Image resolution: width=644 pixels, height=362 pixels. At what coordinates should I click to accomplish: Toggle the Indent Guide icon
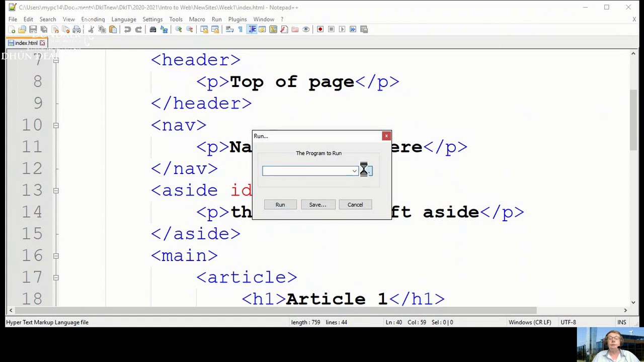click(252, 30)
